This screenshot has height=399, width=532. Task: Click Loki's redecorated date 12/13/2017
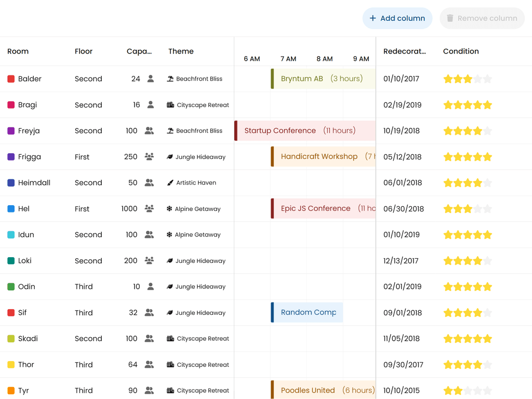click(401, 261)
